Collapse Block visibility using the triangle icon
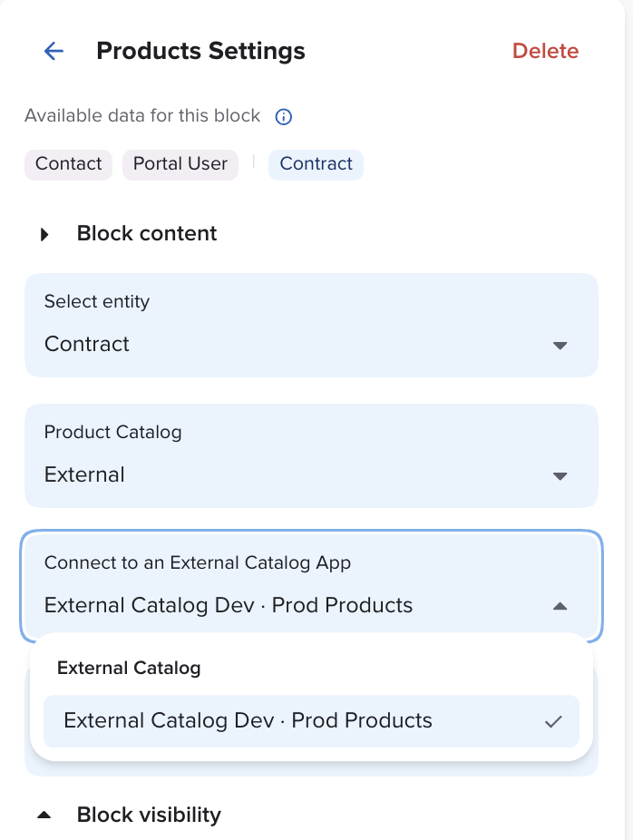The image size is (633, 840). (44, 816)
